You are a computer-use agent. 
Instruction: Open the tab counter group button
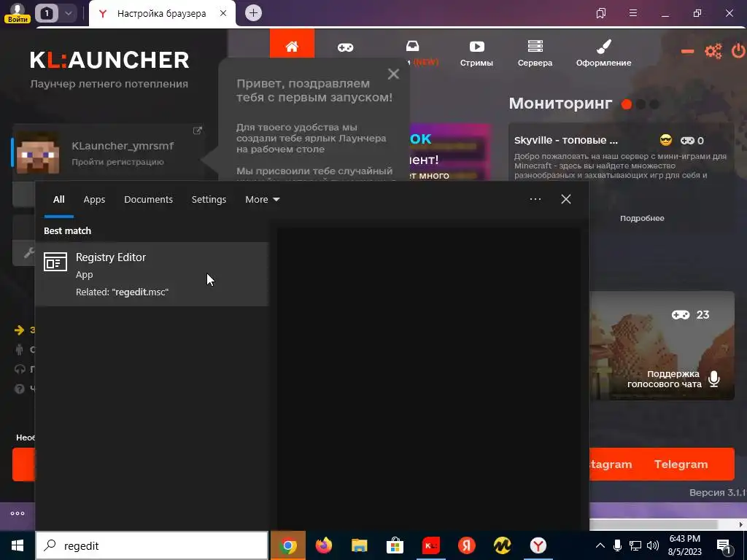click(x=46, y=13)
